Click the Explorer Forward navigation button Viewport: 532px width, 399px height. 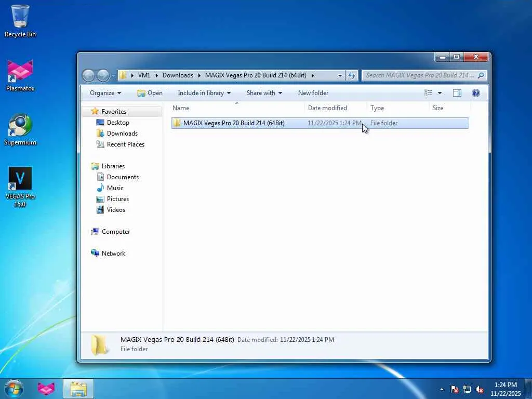[x=103, y=75]
